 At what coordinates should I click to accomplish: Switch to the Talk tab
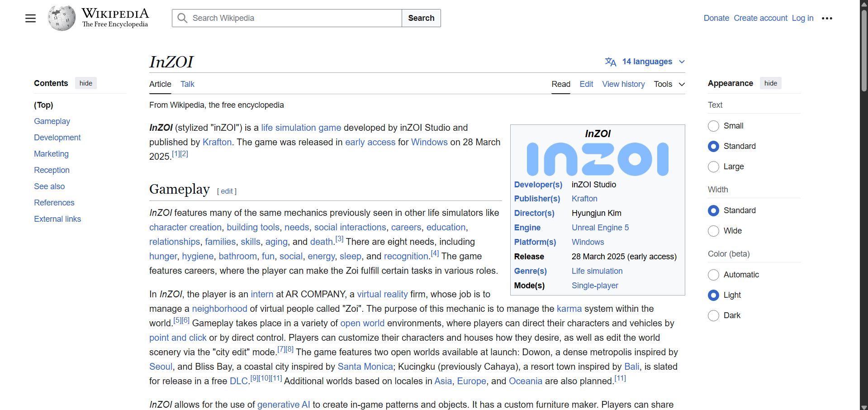[x=187, y=84]
